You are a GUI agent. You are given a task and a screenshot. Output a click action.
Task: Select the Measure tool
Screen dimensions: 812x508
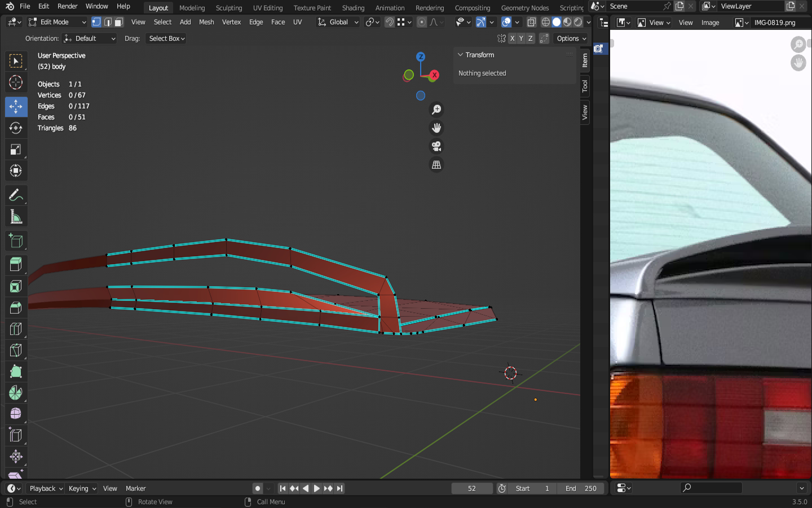pyautogui.click(x=16, y=217)
